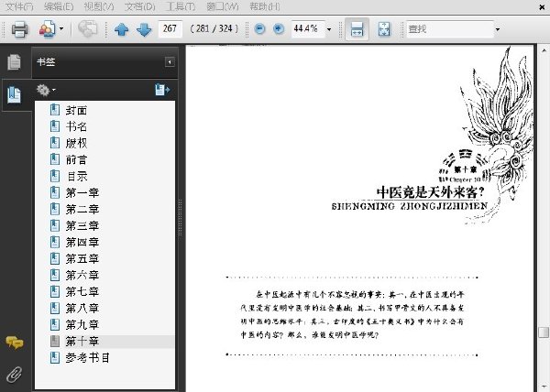Click bookmark page icon beside 目录
The width and height of the screenshot is (550, 392).
pyautogui.click(x=55, y=176)
